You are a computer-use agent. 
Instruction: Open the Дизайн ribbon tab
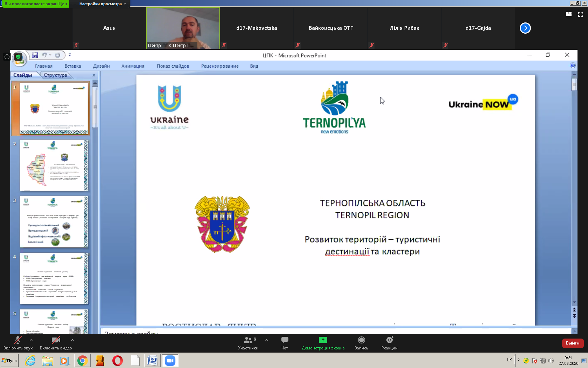click(101, 66)
